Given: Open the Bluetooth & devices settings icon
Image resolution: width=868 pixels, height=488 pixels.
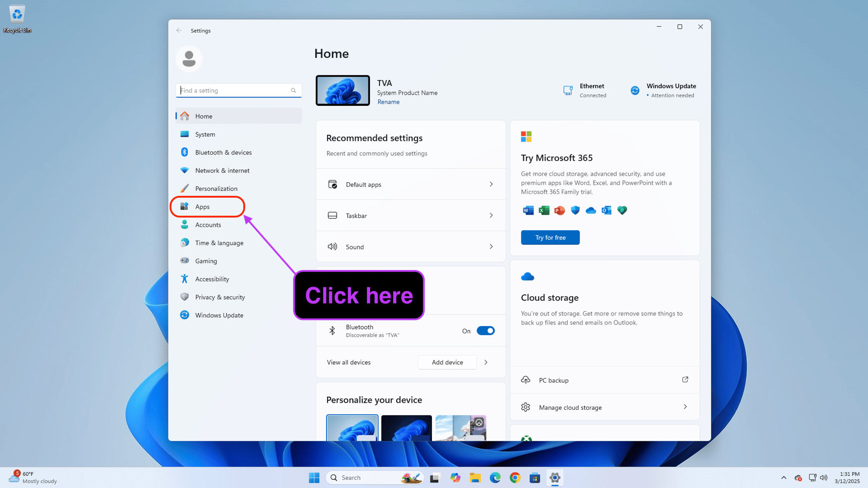Looking at the screenshot, I should (x=185, y=152).
